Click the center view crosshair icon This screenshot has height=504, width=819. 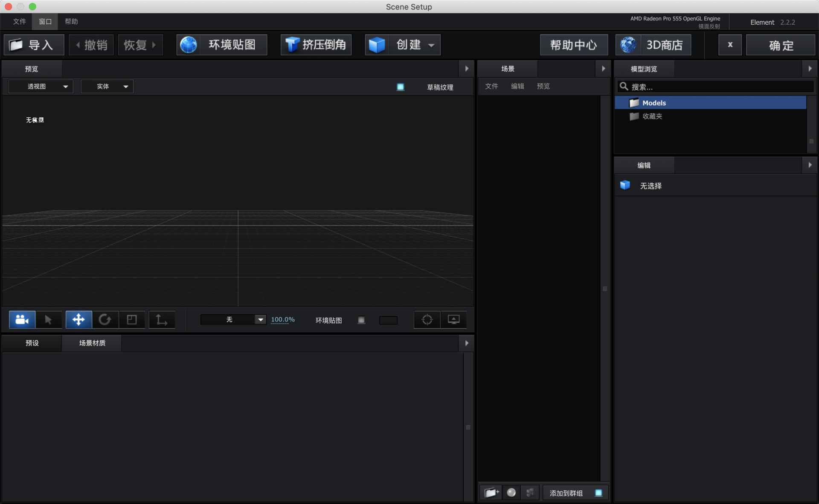427,320
